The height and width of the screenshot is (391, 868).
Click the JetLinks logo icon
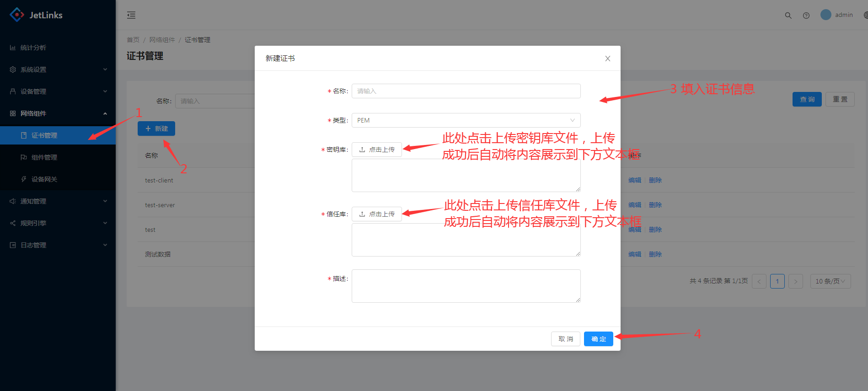[17, 15]
